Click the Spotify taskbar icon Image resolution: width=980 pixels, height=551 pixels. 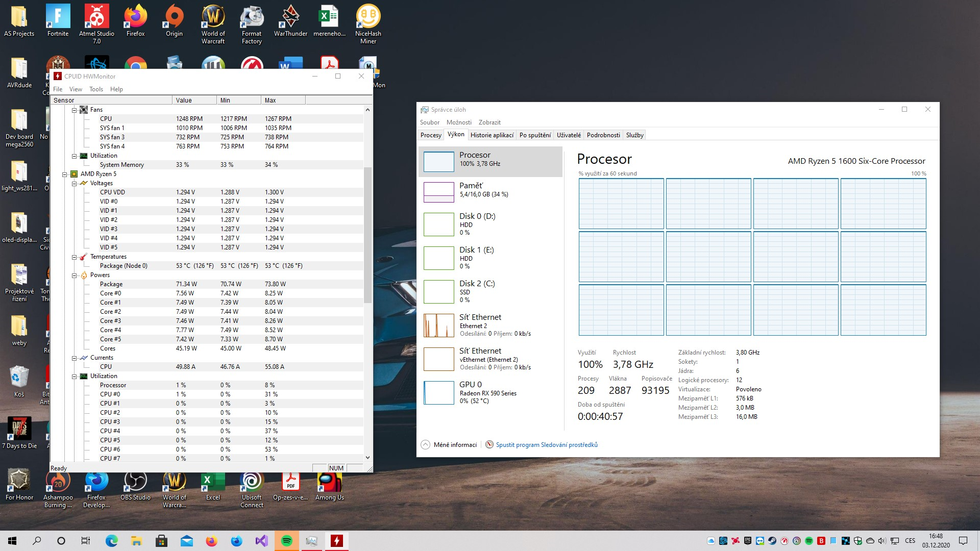coord(287,541)
